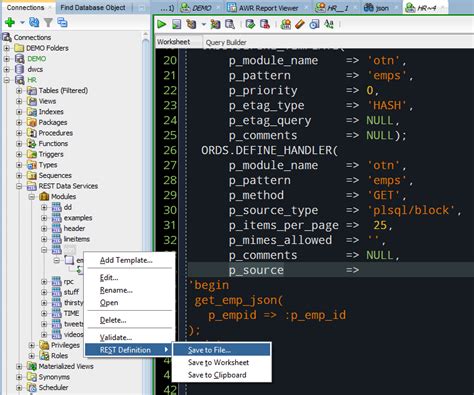
Task: Choose Edit... in the context menu
Action: [x=109, y=278]
